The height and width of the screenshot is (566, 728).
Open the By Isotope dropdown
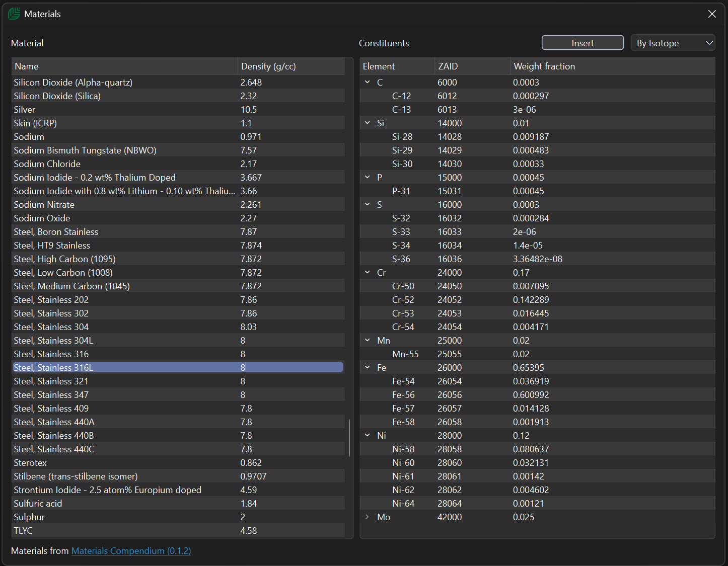pos(673,43)
